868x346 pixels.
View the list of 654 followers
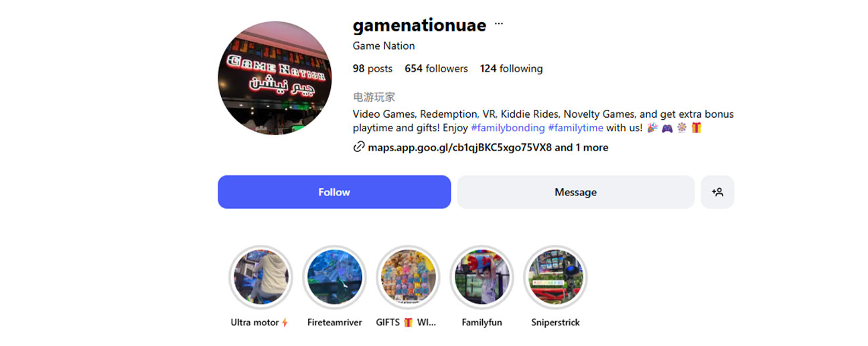click(x=436, y=68)
